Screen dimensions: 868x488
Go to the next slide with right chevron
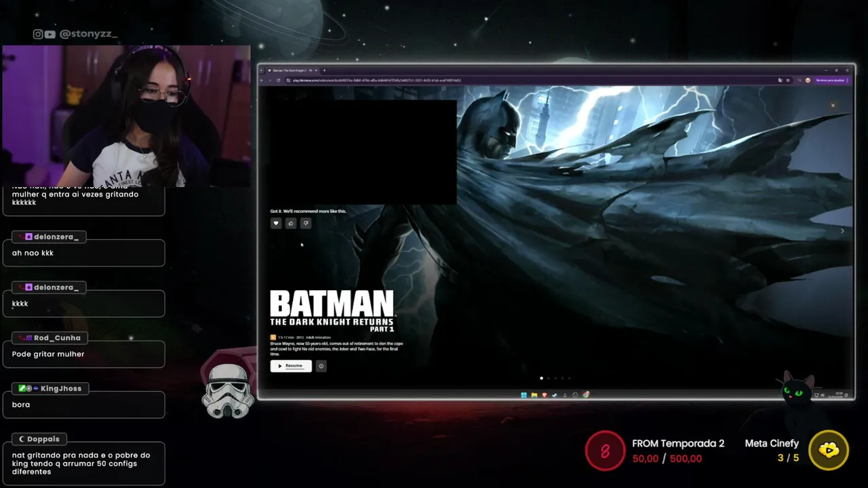842,231
